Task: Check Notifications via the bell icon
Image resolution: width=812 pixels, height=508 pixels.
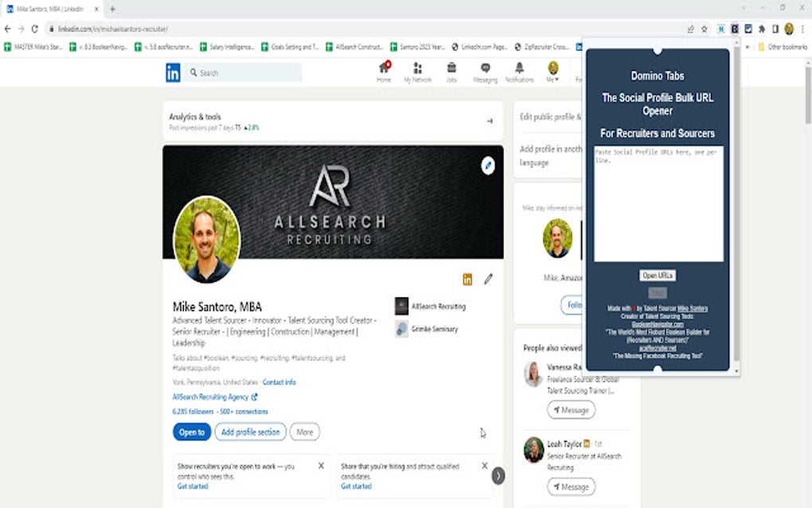Action: pyautogui.click(x=518, y=70)
